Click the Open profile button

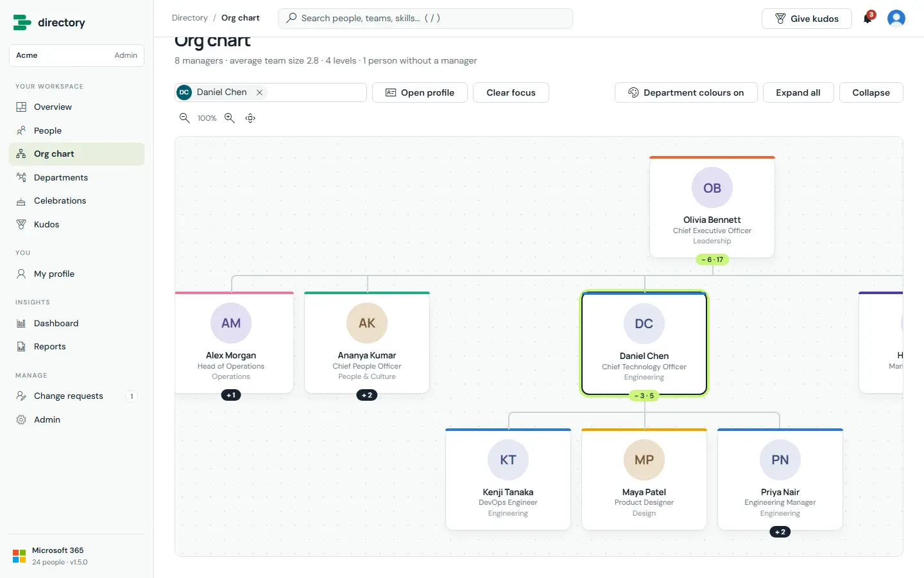click(420, 92)
